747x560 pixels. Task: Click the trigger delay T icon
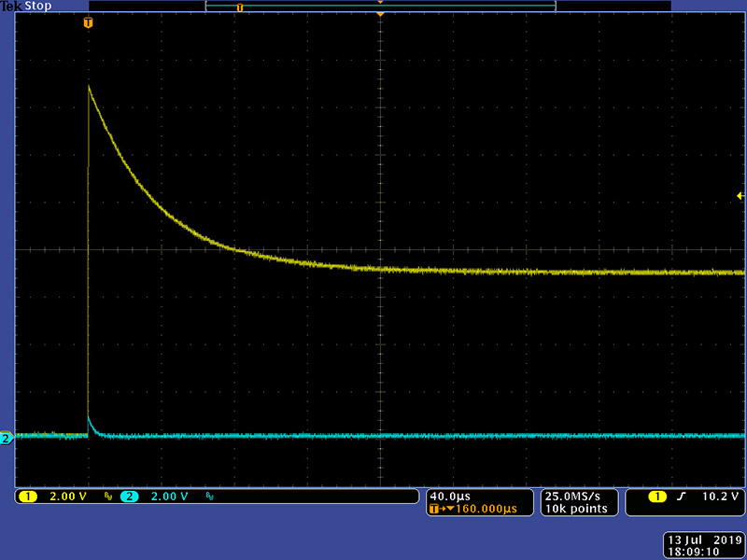coord(433,509)
